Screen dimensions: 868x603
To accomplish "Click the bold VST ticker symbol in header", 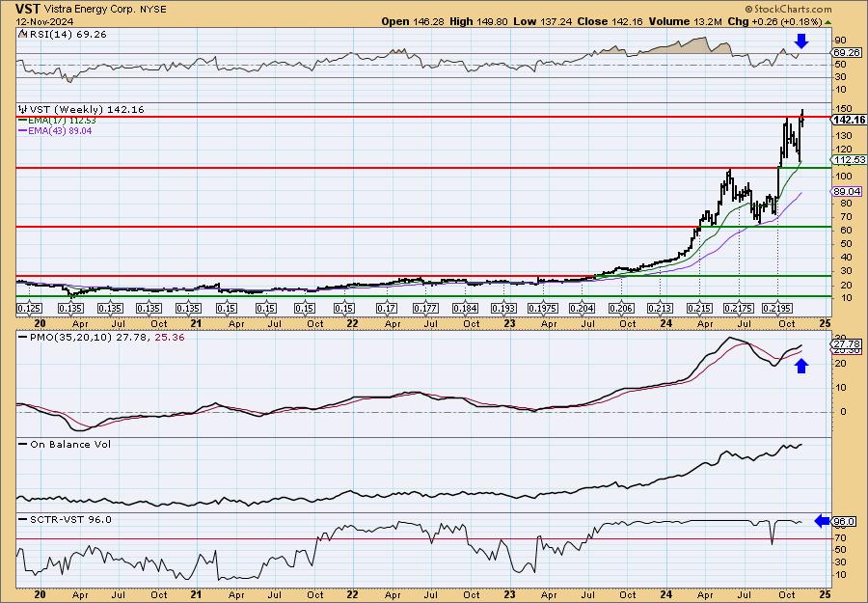I will [x=27, y=9].
